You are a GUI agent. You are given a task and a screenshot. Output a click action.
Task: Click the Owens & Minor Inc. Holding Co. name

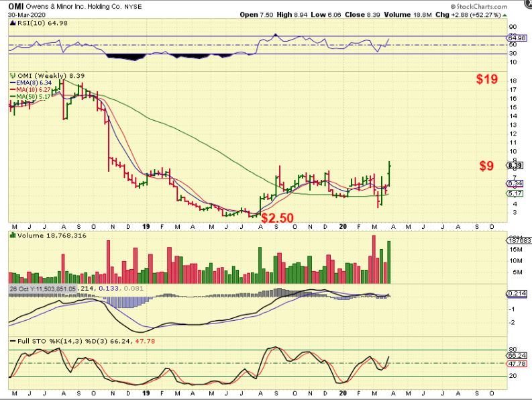(73, 7)
